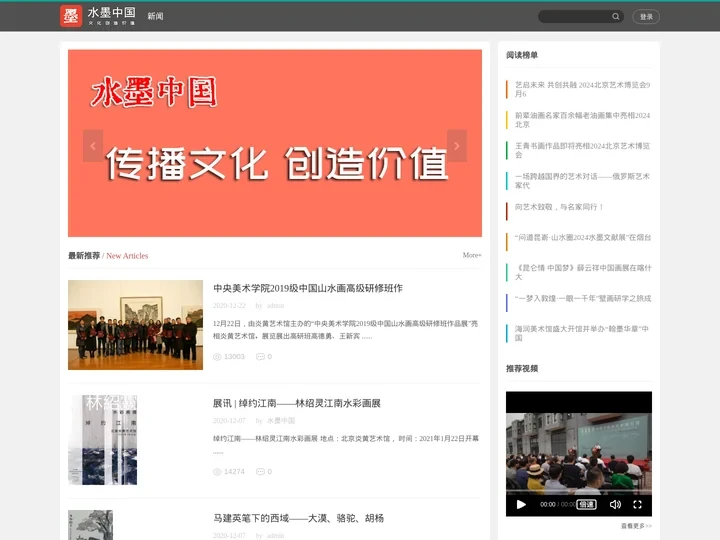Click the comment icon in the 13003 views row

pos(260,357)
